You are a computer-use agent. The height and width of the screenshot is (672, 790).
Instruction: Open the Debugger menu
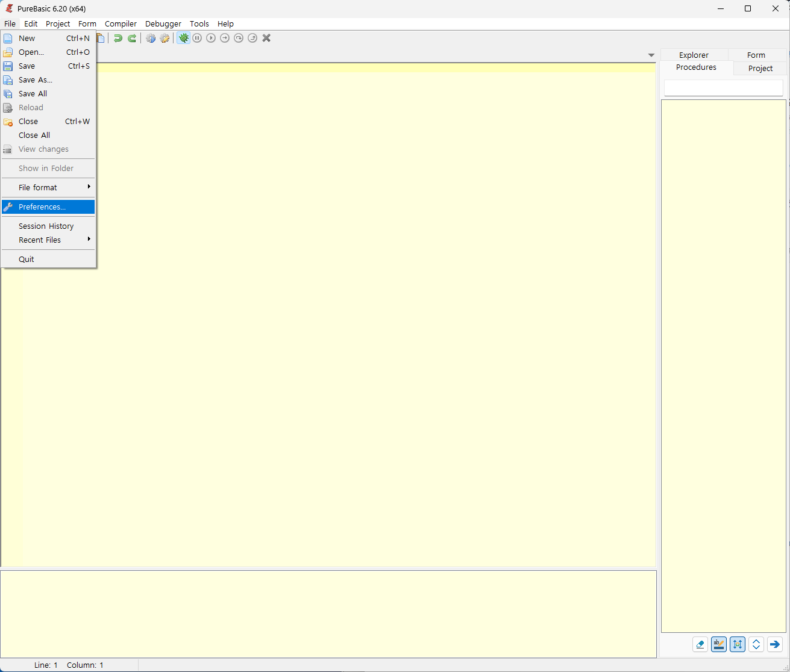pyautogui.click(x=163, y=23)
